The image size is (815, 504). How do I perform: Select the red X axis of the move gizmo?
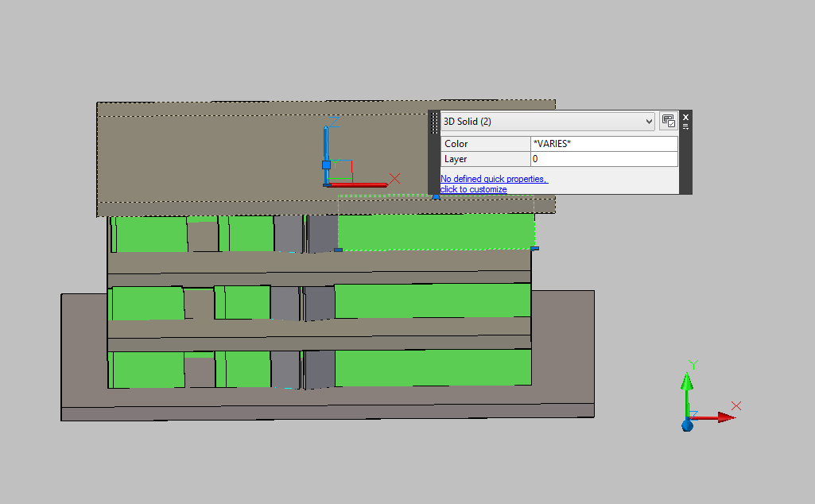[x=362, y=184]
